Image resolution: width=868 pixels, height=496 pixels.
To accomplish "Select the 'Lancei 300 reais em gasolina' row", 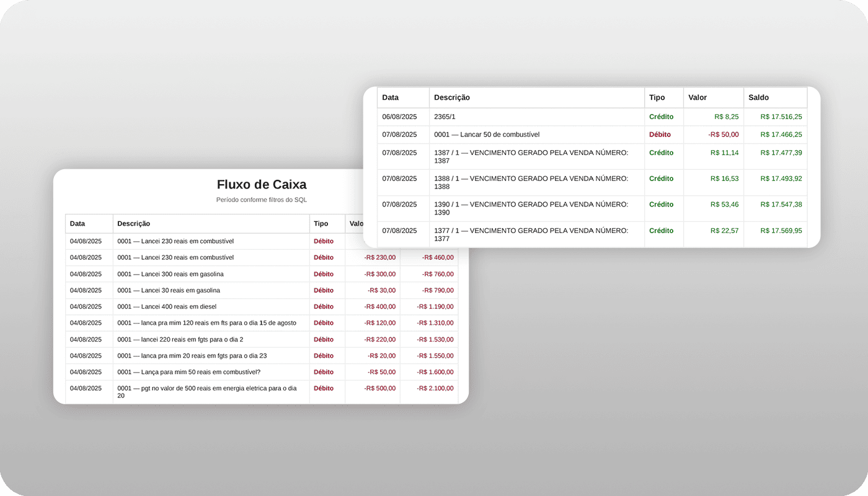I will point(170,274).
